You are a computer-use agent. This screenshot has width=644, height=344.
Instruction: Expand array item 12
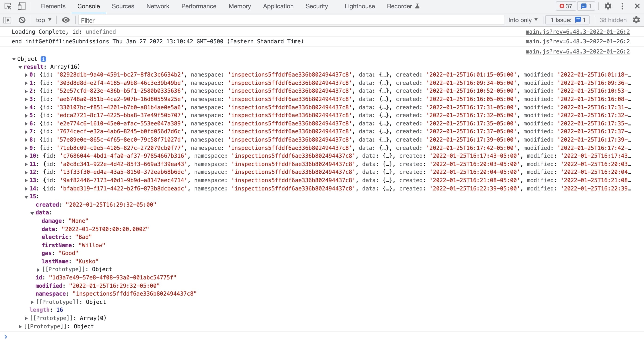[x=26, y=172]
